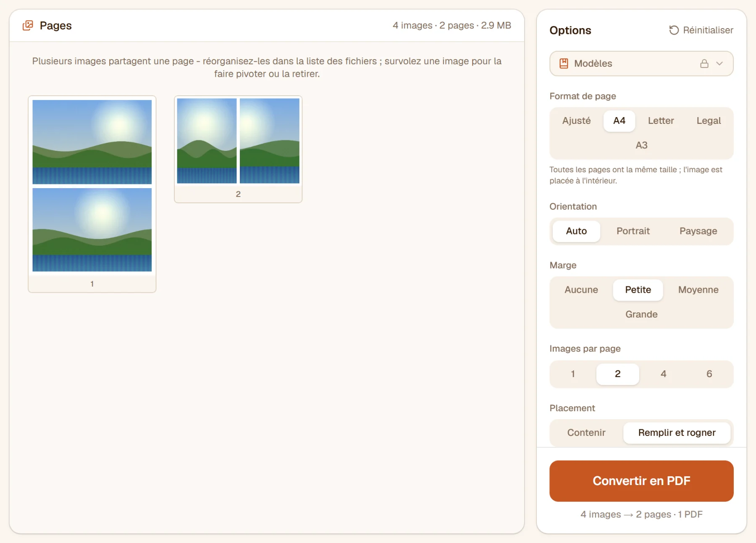Click the 'Format de page' label

click(x=583, y=96)
